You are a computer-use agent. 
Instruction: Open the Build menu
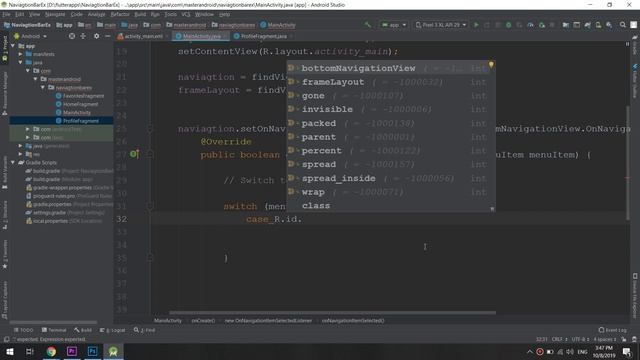click(140, 14)
